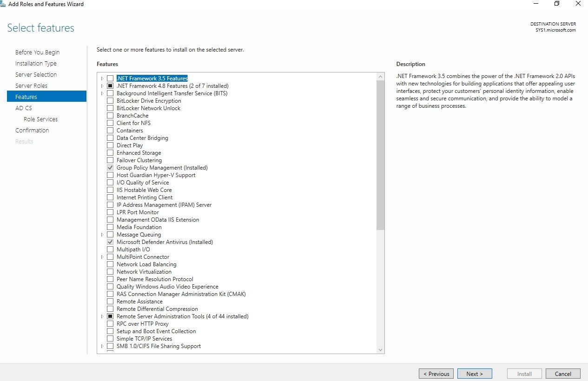The width and height of the screenshot is (588, 381).
Task: Click scrollbar down arrow in features list
Action: 380,350
